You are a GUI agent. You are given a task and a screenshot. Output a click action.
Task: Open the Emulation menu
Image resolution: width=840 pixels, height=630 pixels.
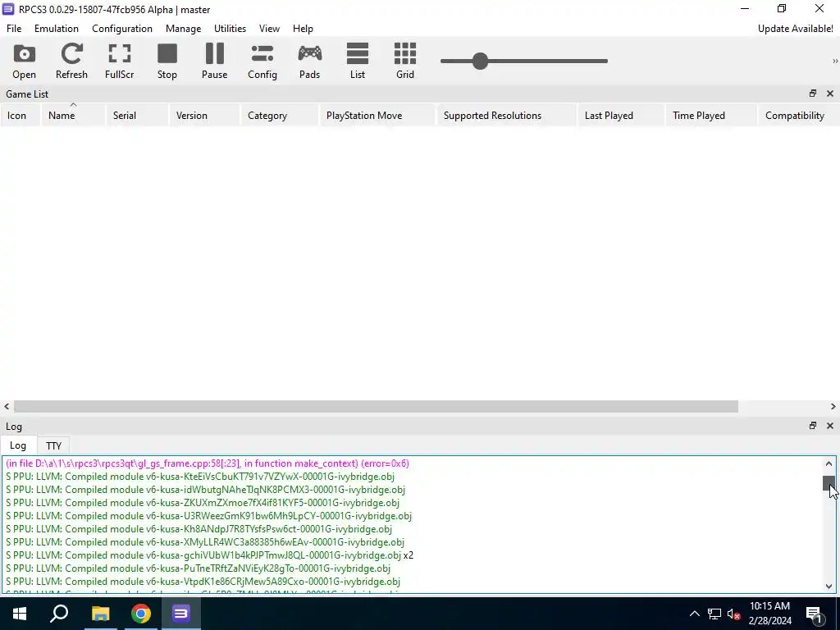[57, 29]
